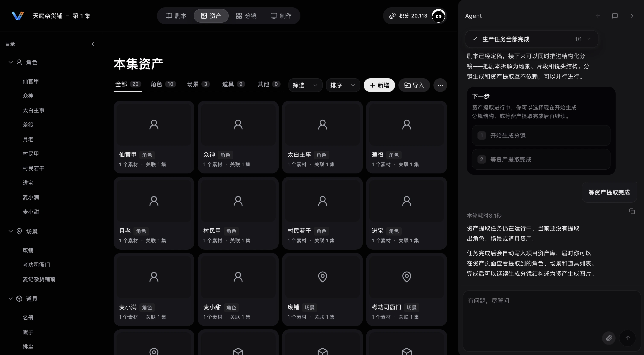Select the 角色 10 filter tab

(163, 84)
